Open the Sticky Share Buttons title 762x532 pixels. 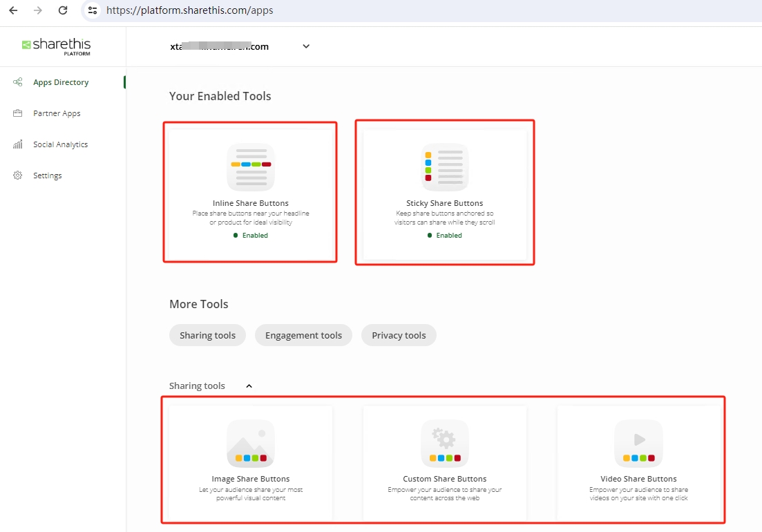tap(445, 203)
